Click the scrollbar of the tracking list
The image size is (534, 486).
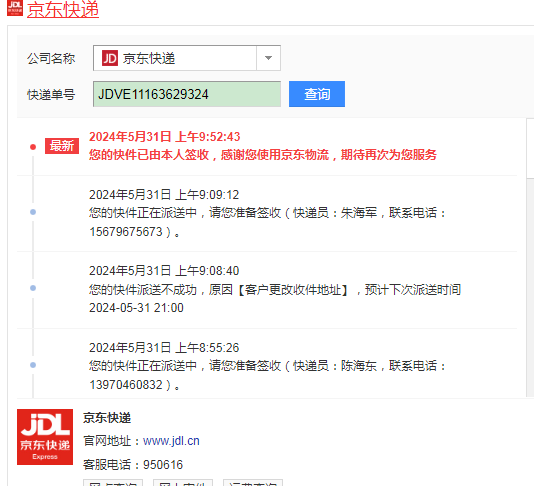pos(530,258)
